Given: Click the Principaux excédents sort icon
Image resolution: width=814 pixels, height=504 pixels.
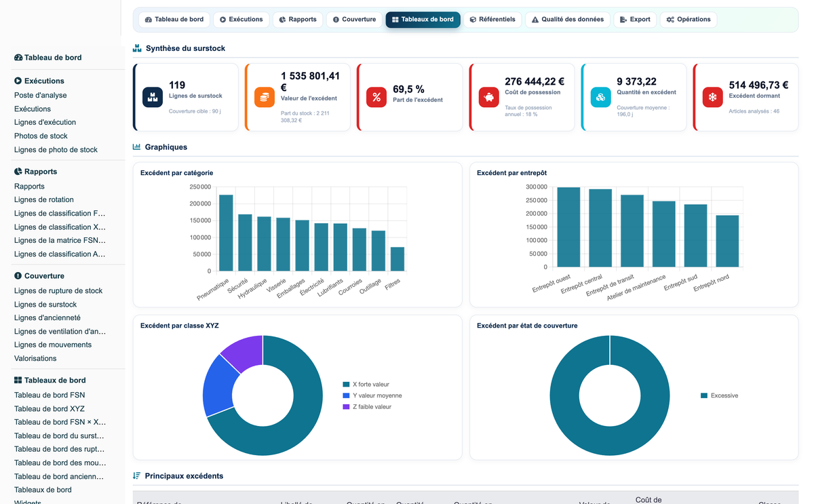Looking at the screenshot, I should pyautogui.click(x=137, y=476).
